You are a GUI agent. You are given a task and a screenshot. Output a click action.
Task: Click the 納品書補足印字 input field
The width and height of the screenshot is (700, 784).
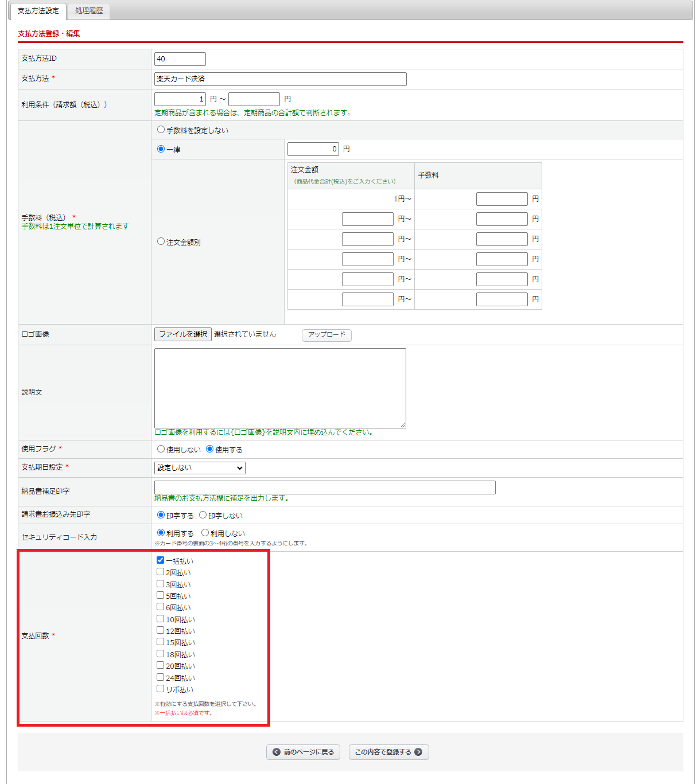point(325,487)
